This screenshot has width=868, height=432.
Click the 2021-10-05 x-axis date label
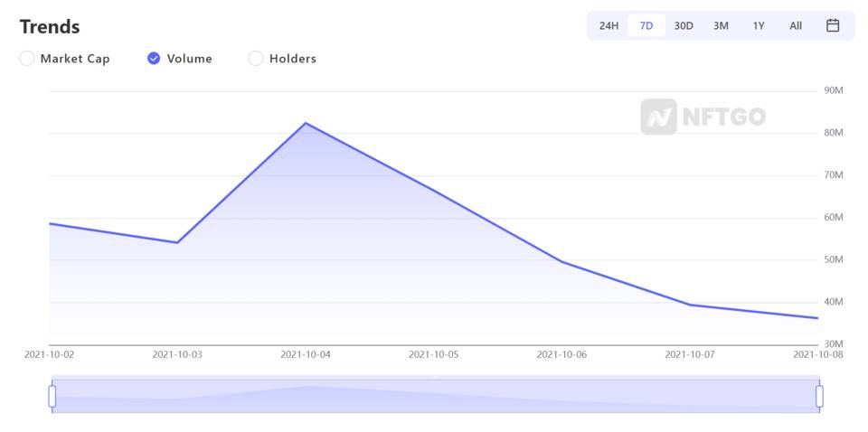pyautogui.click(x=433, y=354)
